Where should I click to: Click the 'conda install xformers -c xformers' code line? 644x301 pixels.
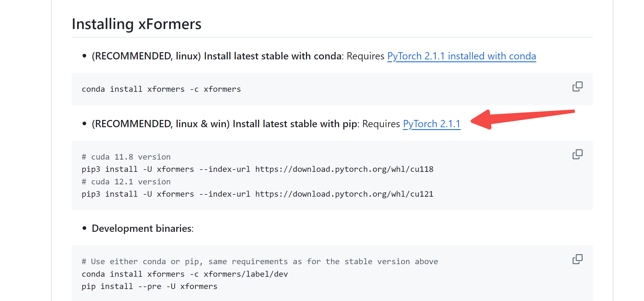[161, 89]
